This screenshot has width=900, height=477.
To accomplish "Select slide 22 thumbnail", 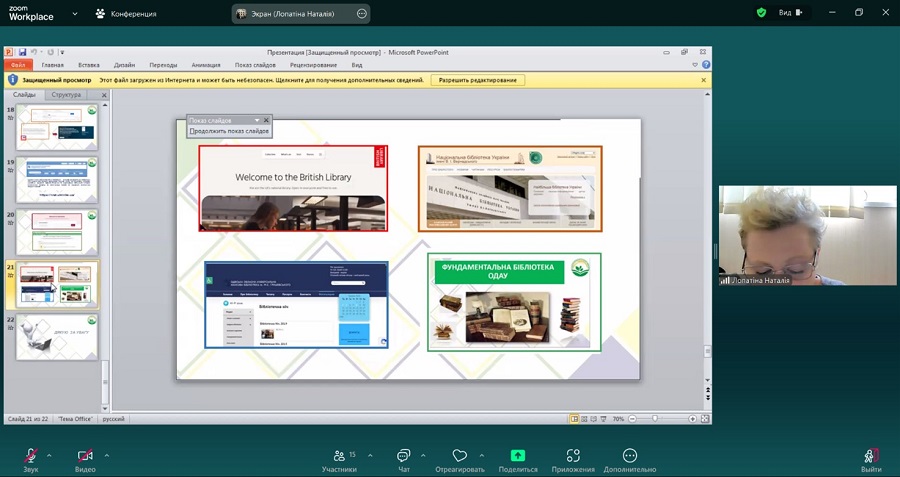I will pyautogui.click(x=57, y=337).
